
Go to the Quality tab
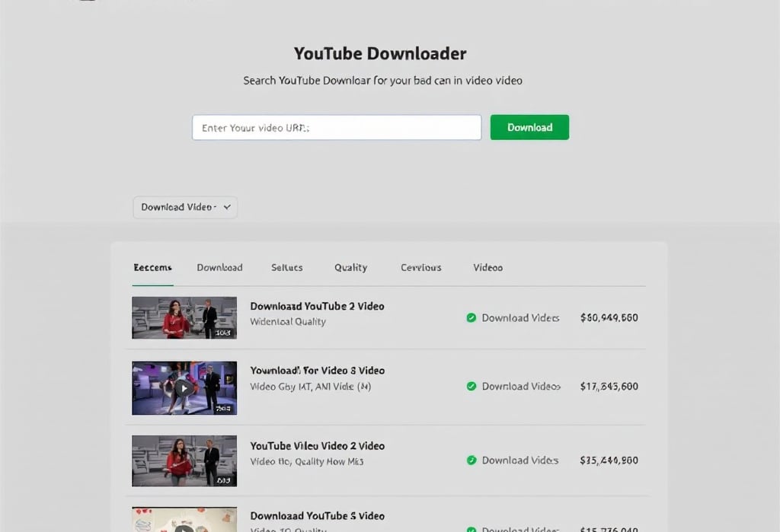350,267
